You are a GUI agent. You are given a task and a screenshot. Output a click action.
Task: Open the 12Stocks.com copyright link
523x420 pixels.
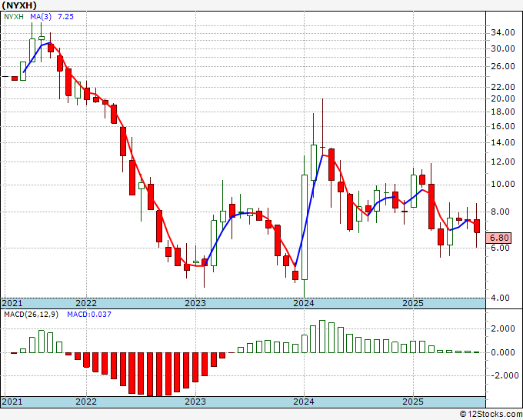point(491,415)
